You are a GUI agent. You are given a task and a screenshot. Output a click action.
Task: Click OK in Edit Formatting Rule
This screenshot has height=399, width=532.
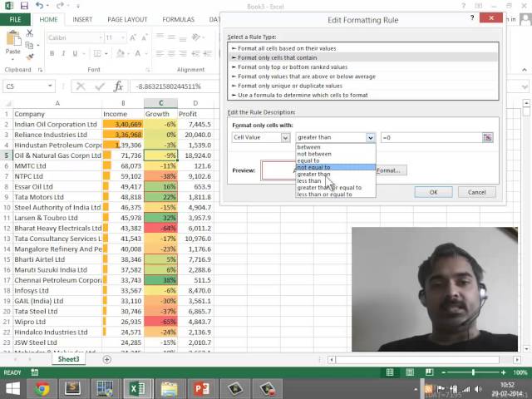(433, 192)
